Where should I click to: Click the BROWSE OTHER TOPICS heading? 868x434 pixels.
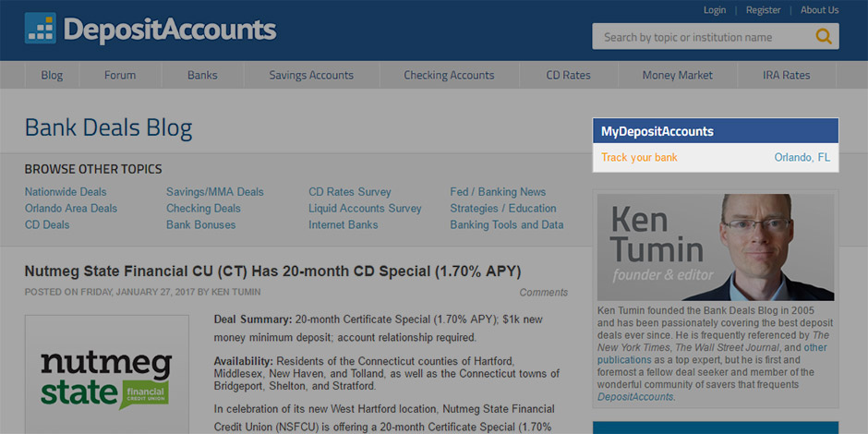(x=93, y=169)
